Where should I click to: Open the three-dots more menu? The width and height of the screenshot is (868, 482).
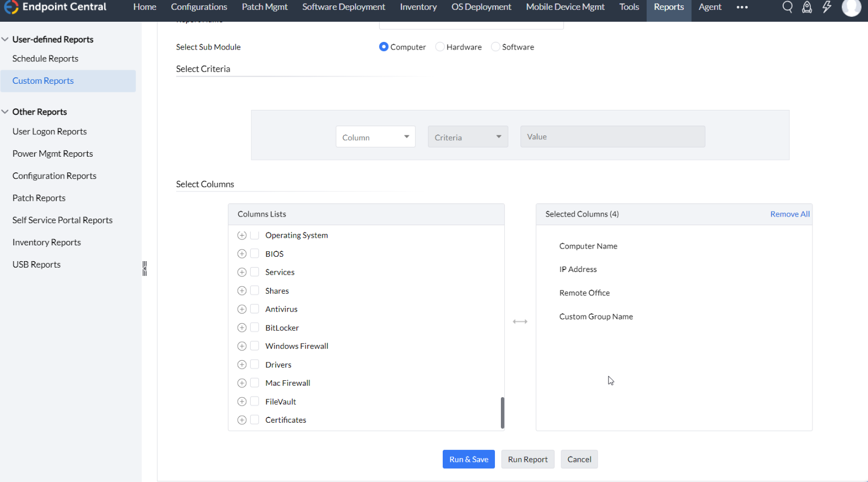click(x=742, y=7)
